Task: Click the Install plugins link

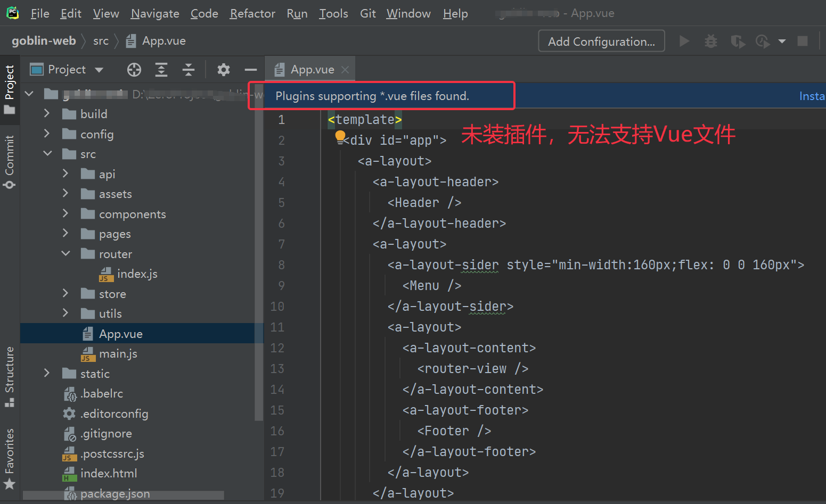Action: (x=812, y=96)
